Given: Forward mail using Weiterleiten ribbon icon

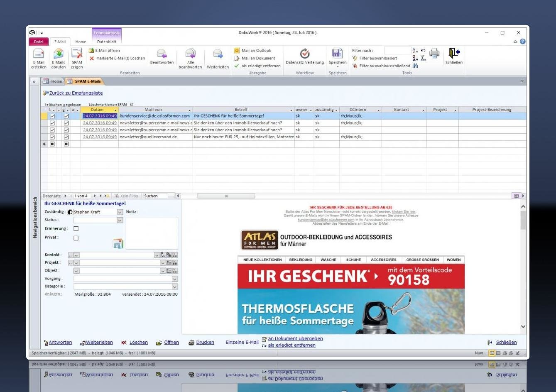Looking at the screenshot, I should point(218,54).
